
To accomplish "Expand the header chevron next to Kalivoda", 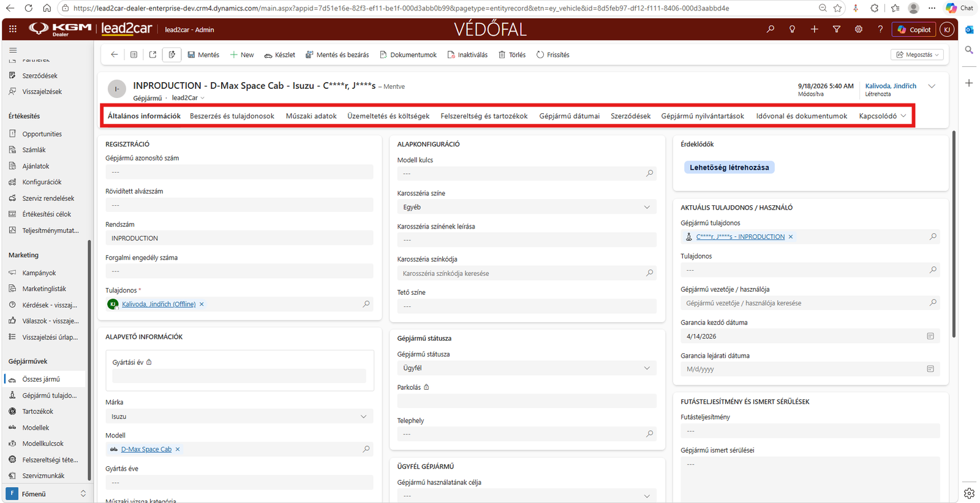I will 932,86.
